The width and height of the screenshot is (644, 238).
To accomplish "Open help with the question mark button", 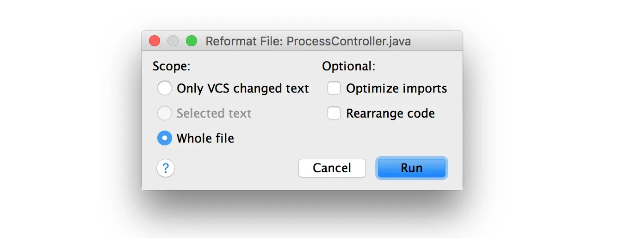I will pos(166,168).
